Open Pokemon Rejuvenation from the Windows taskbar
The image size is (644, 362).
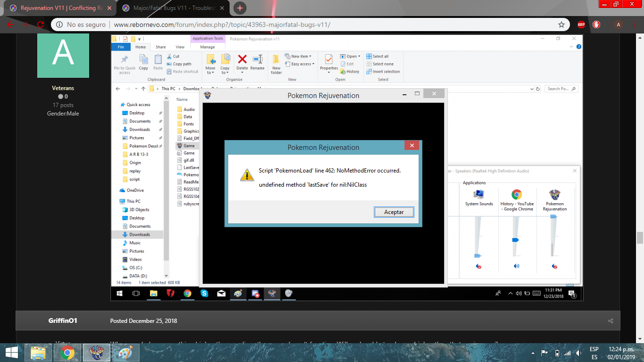(97, 353)
